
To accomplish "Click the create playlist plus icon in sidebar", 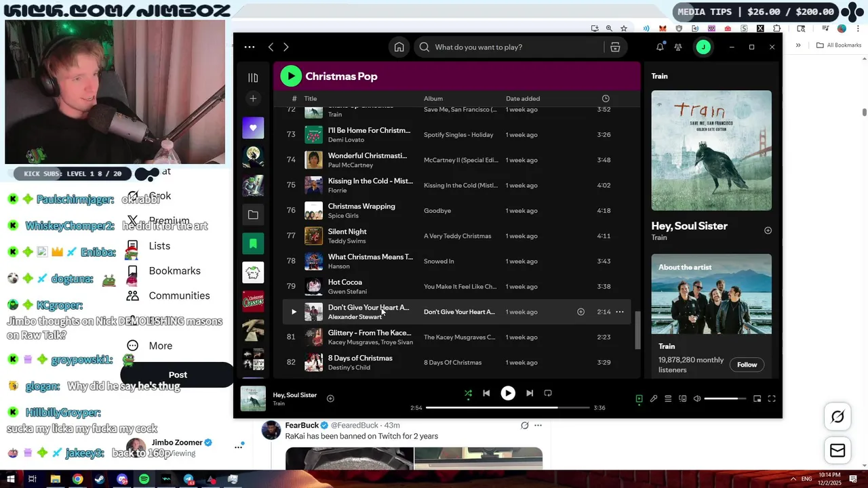I will coord(253,98).
